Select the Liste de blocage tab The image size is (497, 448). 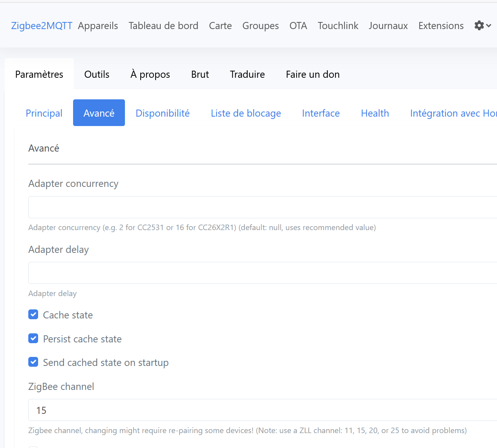click(x=246, y=113)
